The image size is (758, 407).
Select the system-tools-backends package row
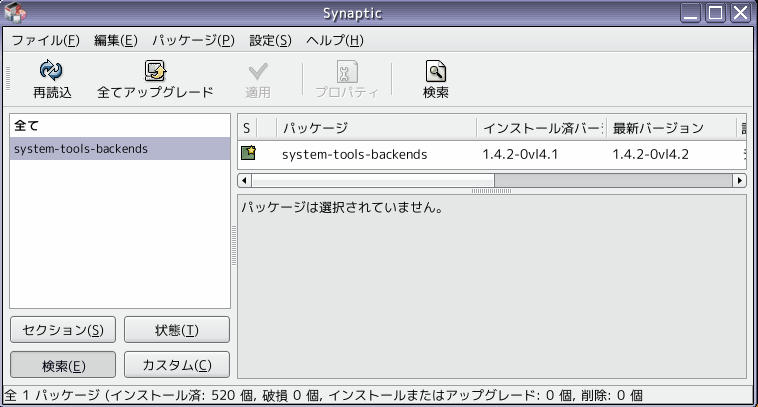(x=492, y=154)
